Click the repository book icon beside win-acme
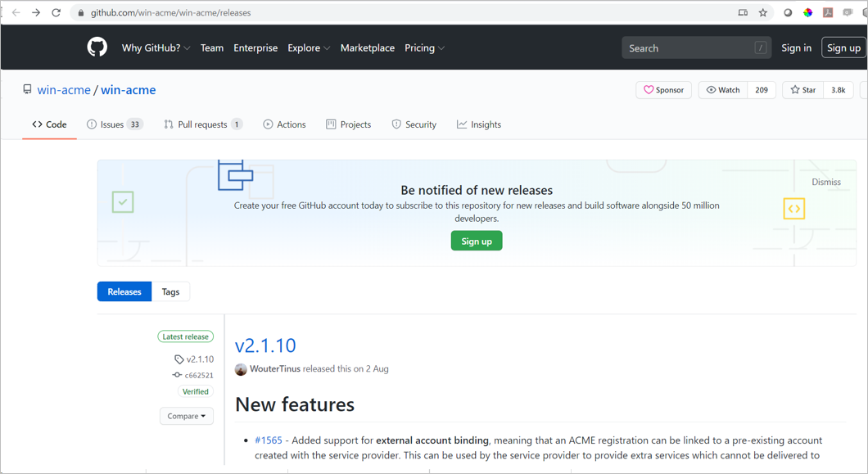The height and width of the screenshot is (474, 868). (x=27, y=89)
